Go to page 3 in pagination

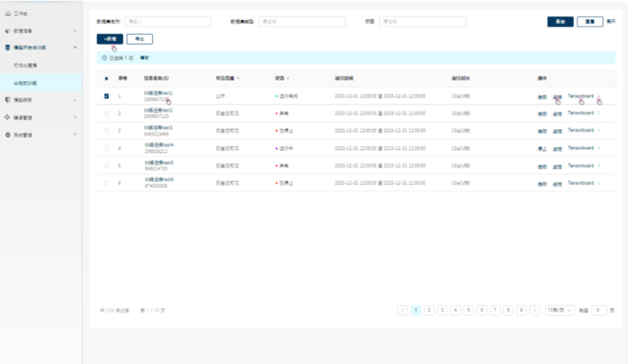[443, 310]
